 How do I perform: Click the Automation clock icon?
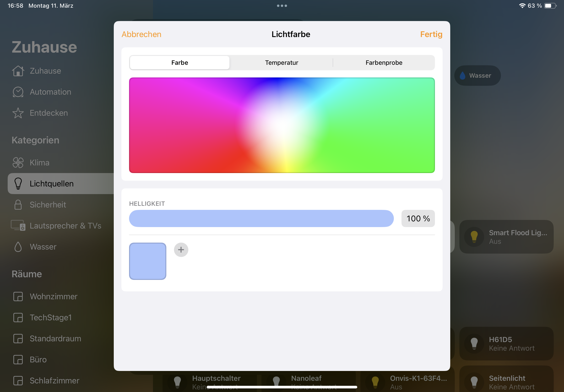point(18,92)
